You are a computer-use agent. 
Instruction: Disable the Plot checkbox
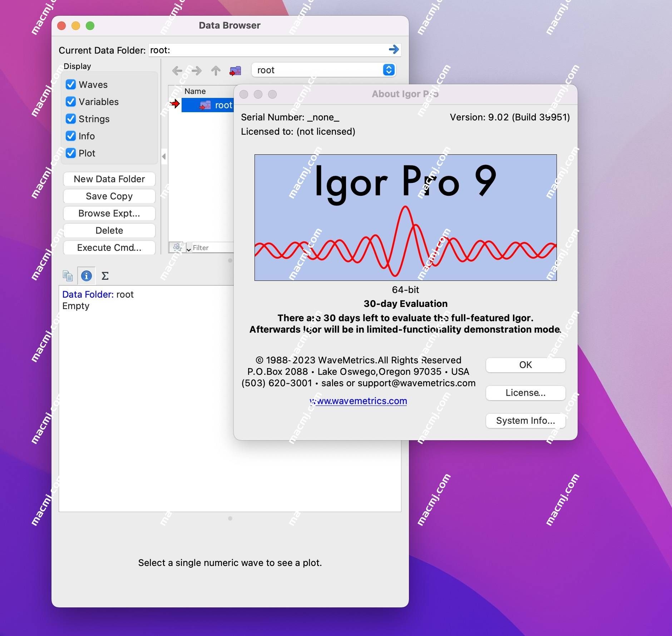coord(71,153)
